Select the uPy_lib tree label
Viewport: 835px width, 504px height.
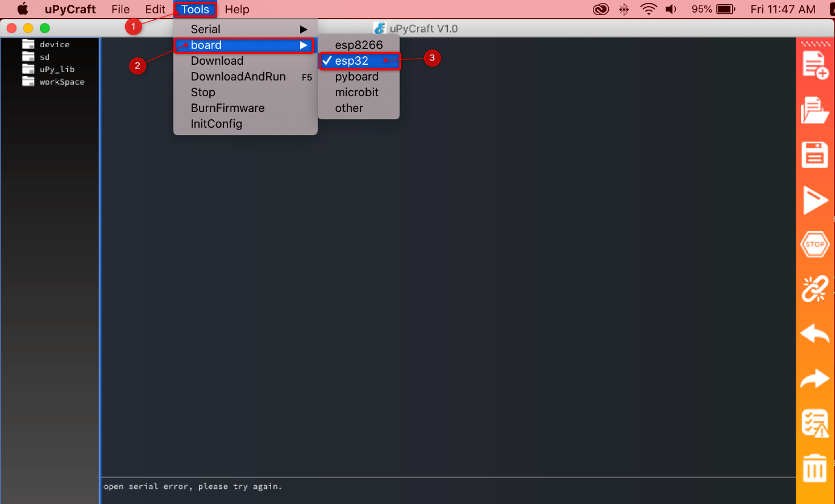(x=57, y=70)
